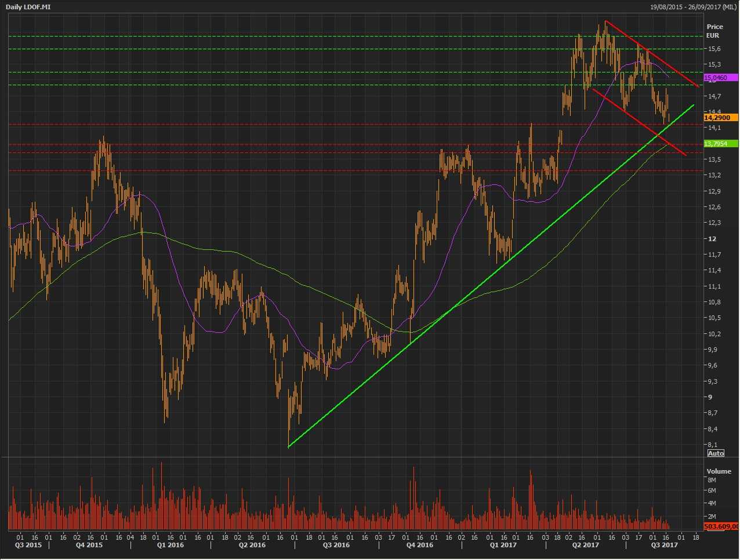The height and width of the screenshot is (560, 740).
Task: Click the bold 9 price axis value
Action: 710,397
